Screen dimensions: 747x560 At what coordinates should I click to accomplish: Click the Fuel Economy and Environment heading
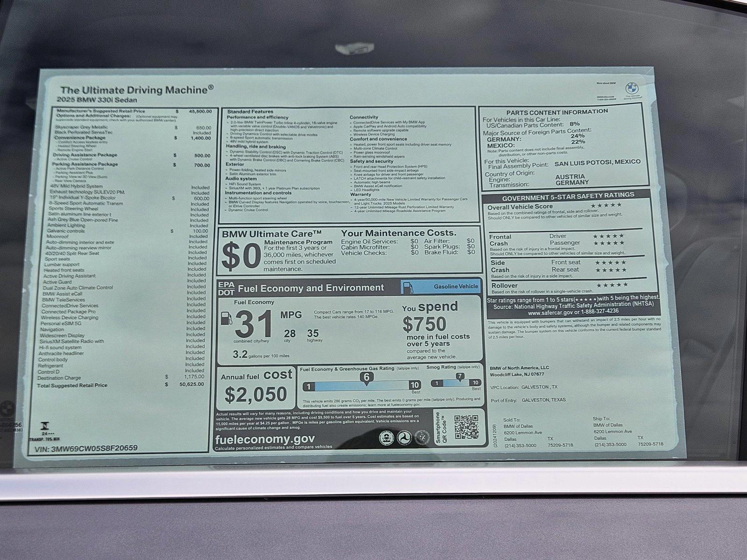tap(311, 288)
